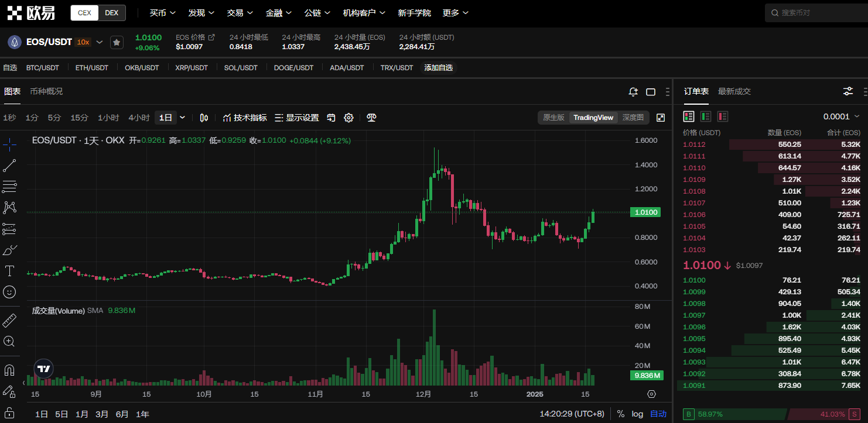
Task: Switch to the CEX tab
Action: [84, 13]
